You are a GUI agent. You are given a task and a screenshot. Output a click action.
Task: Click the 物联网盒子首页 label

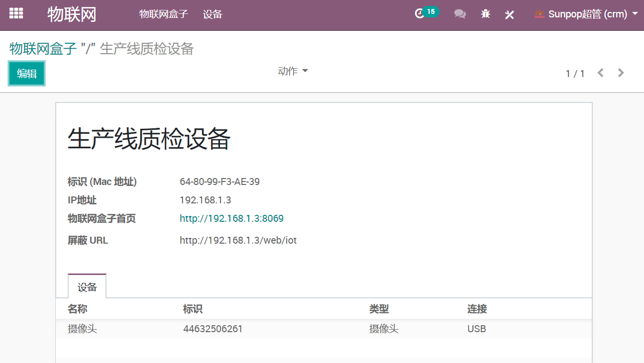pyautogui.click(x=102, y=219)
